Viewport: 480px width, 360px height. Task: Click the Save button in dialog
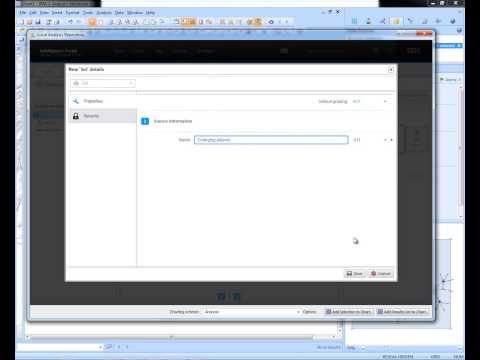tap(354, 274)
